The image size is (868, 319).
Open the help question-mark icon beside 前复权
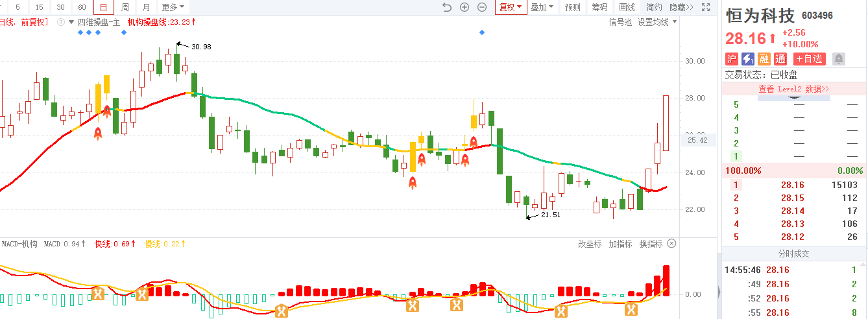click(61, 22)
